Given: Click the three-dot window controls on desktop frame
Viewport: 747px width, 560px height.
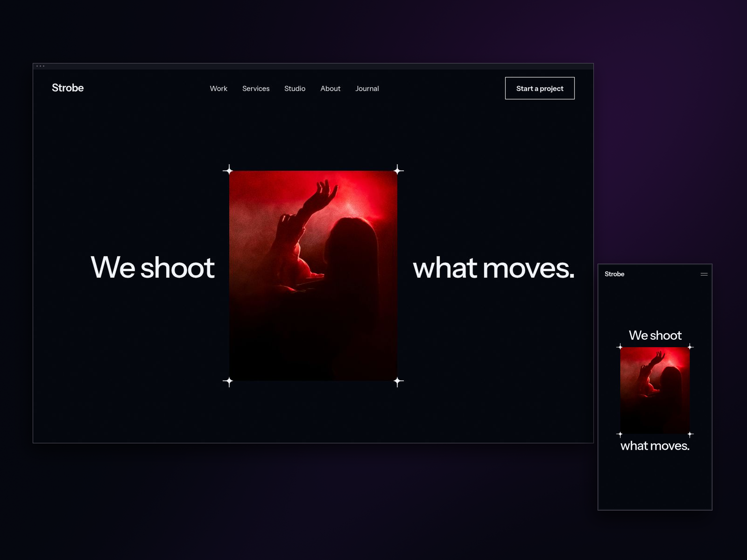Looking at the screenshot, I should pyautogui.click(x=40, y=66).
